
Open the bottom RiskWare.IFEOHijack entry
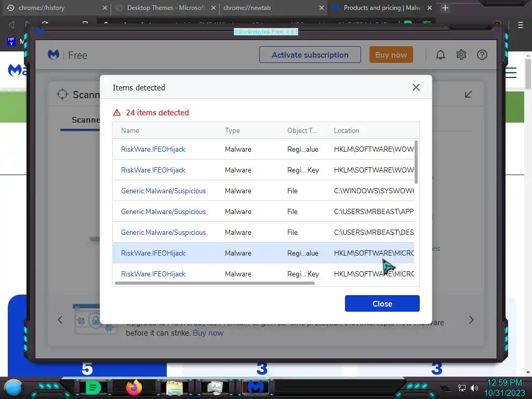(x=153, y=274)
